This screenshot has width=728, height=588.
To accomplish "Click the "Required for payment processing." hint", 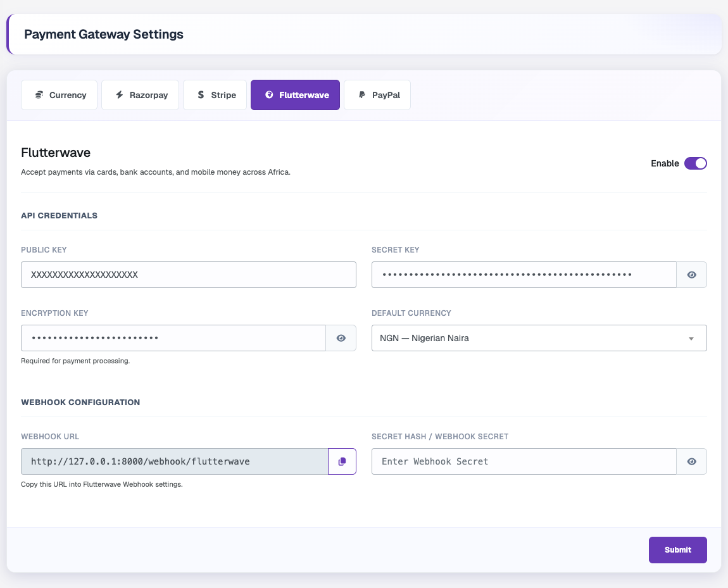I will pos(75,361).
